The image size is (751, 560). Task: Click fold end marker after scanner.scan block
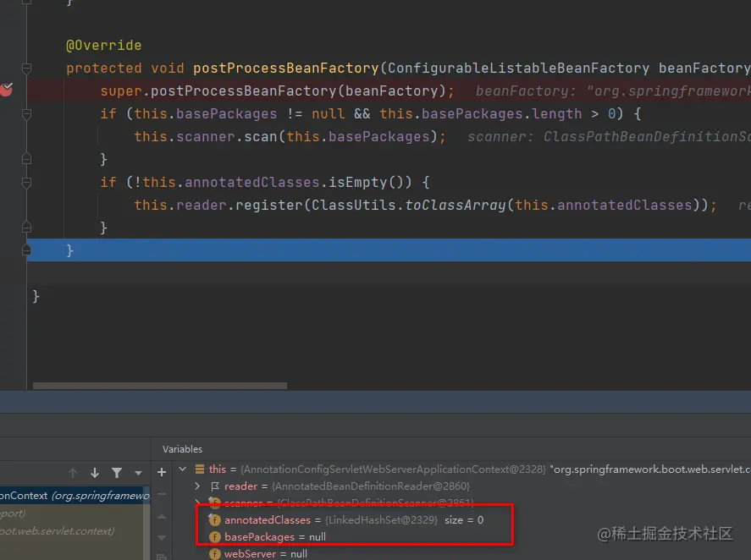(x=27, y=159)
